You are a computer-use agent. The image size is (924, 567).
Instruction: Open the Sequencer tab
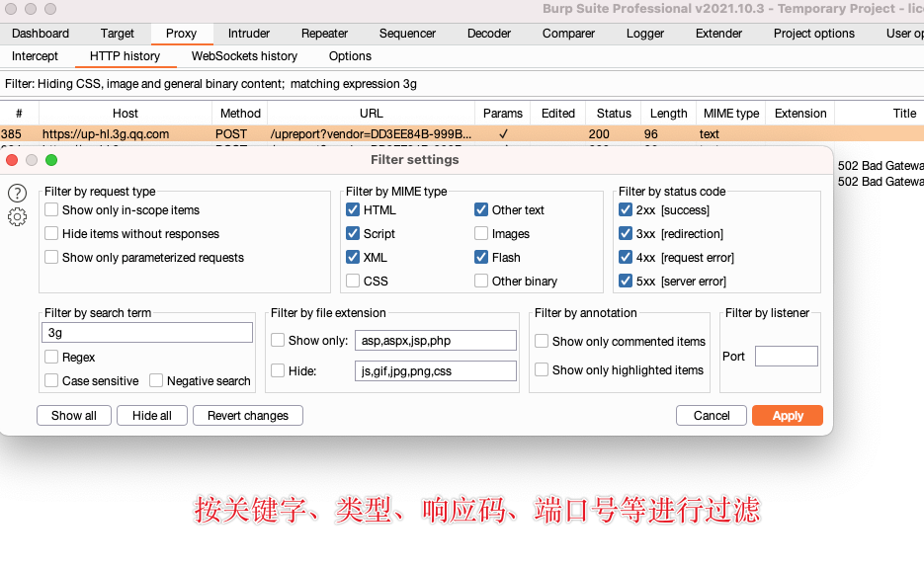[x=408, y=34]
